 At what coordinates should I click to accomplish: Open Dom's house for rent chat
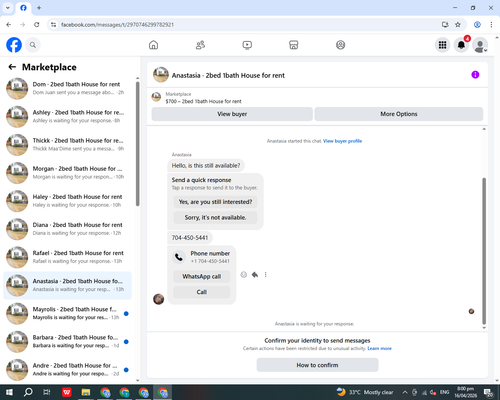[67, 88]
